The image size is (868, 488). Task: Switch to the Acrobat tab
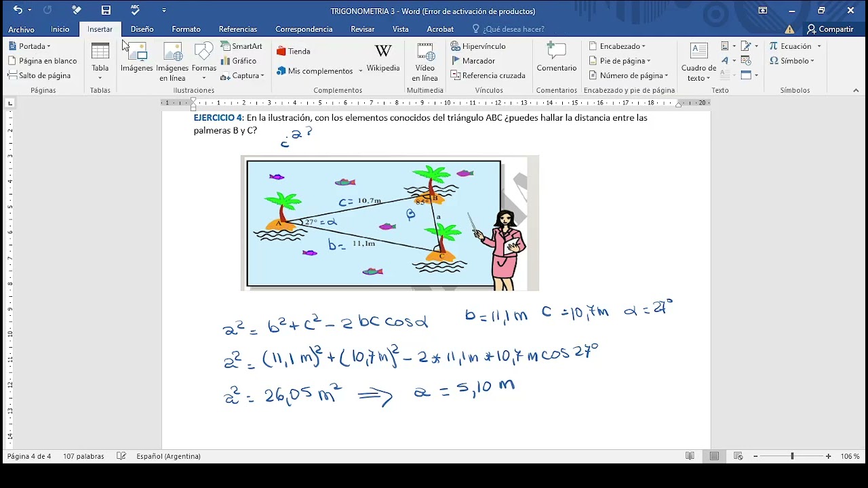pyautogui.click(x=440, y=29)
